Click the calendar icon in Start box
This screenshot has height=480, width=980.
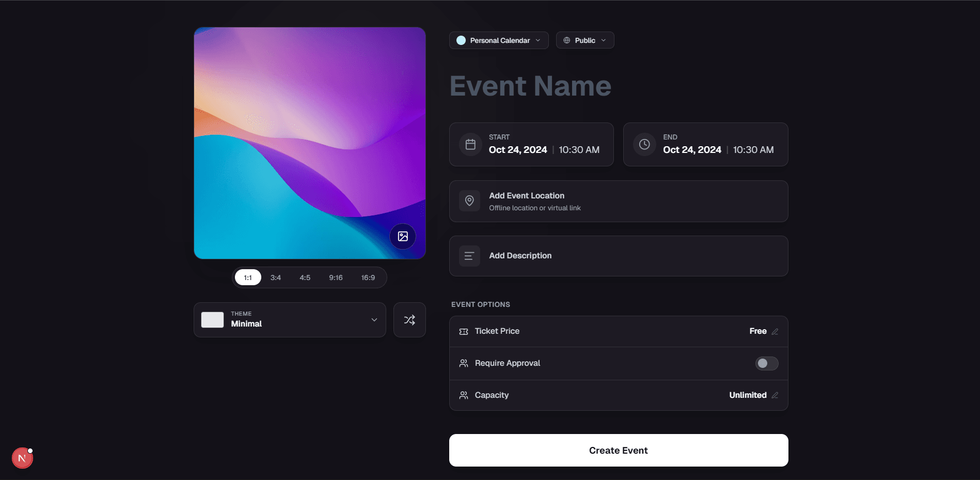[x=470, y=145]
